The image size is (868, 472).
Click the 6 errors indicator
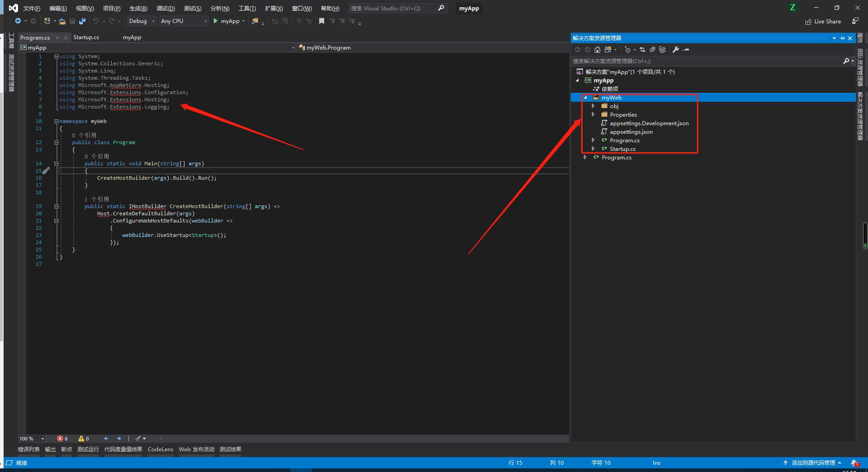63,439
